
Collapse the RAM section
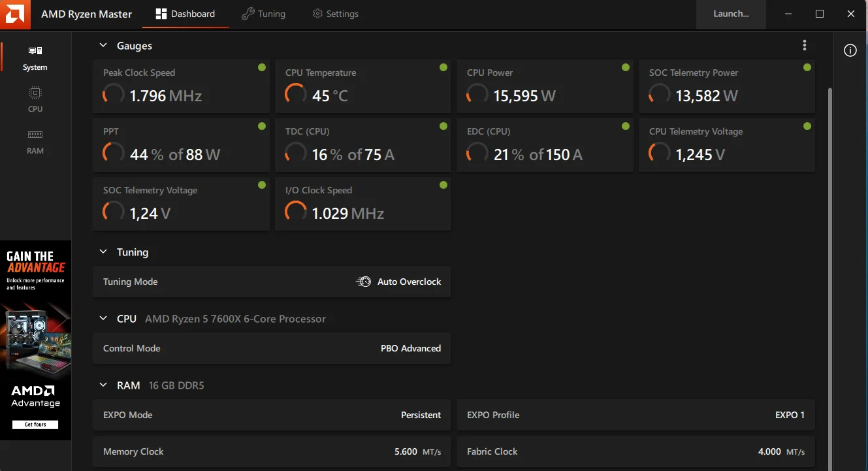point(103,385)
